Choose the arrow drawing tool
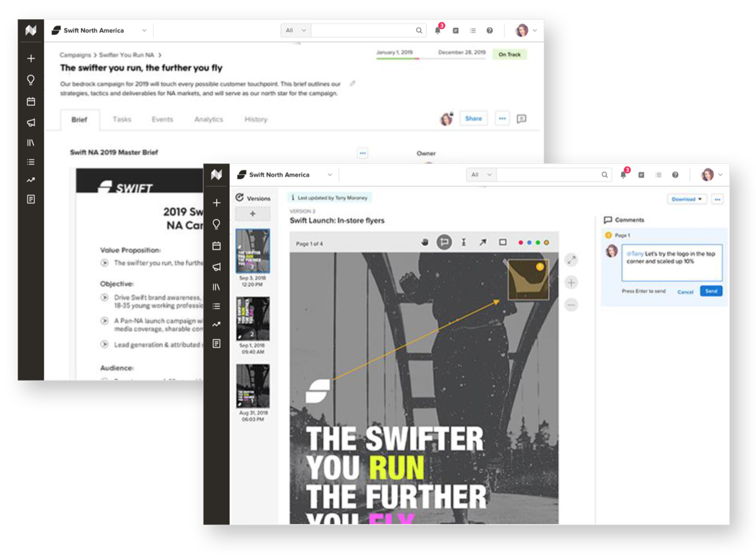Screen dimensions: 756x558 click(483, 242)
